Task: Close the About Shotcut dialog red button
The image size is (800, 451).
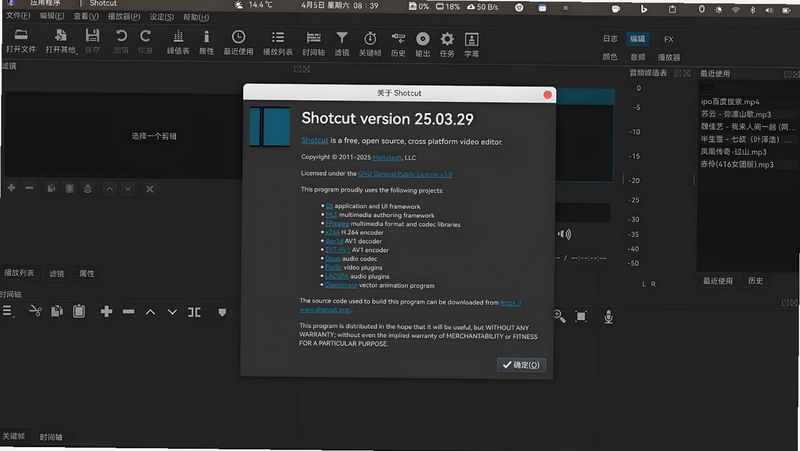Action: [x=547, y=94]
